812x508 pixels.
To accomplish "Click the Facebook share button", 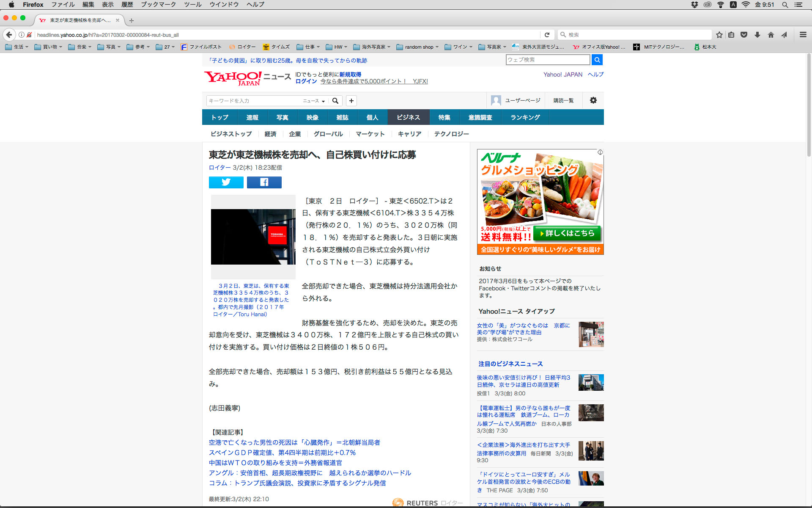I will 264,182.
